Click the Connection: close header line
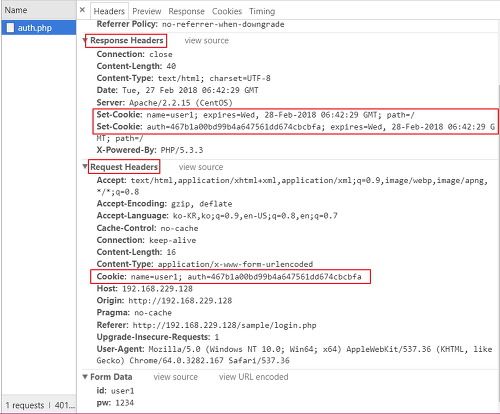The width and height of the screenshot is (500, 414). point(135,54)
